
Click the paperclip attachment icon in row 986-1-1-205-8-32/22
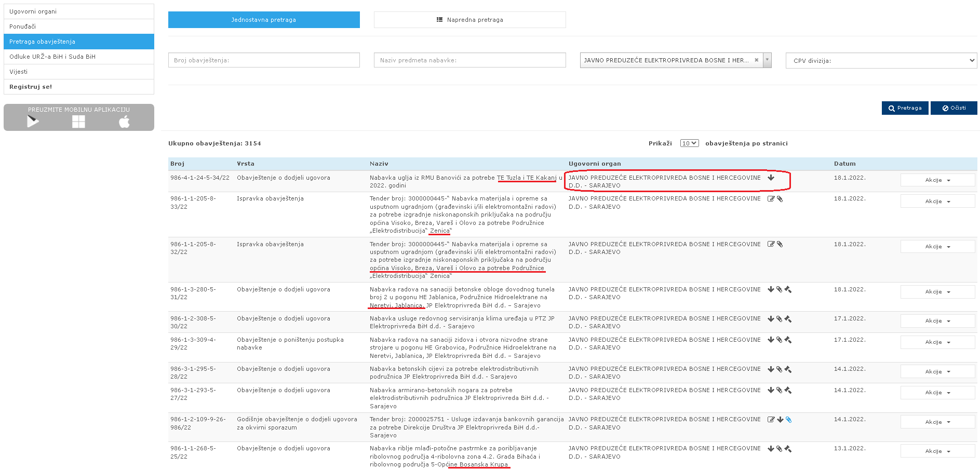point(780,244)
